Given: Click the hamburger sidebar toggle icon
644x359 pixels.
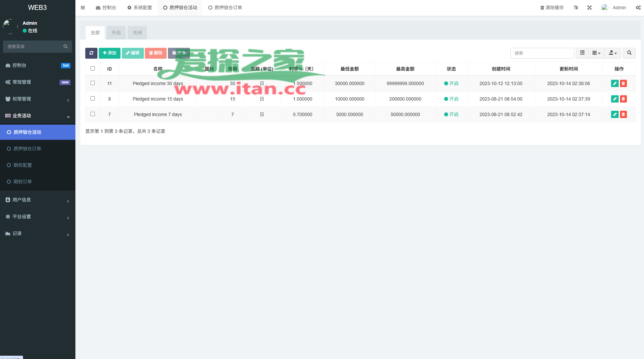Looking at the screenshot, I should click(83, 8).
